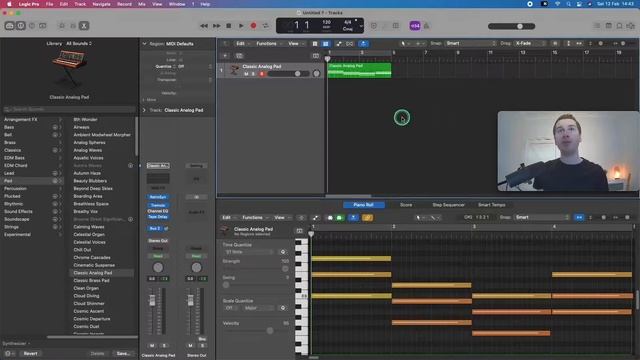Screen dimensions: 640x360
Task: Record-enable the Classic Analog Pad track
Action: pos(262,74)
